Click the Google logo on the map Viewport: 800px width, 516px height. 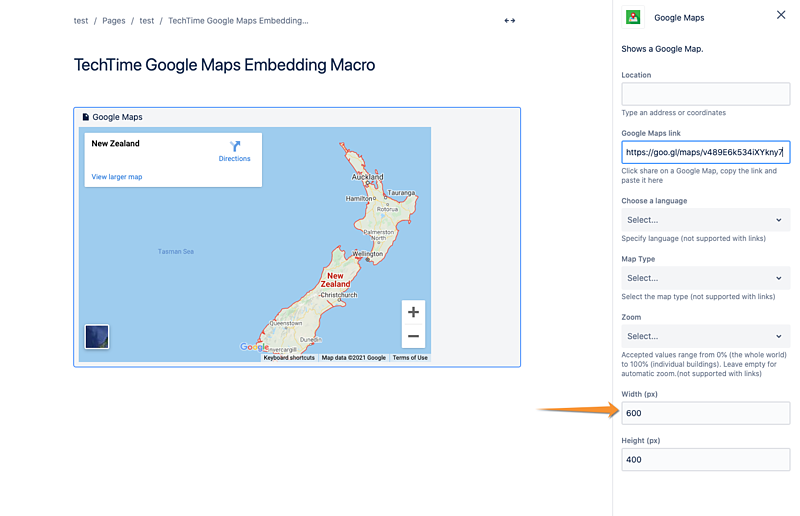tap(255, 347)
